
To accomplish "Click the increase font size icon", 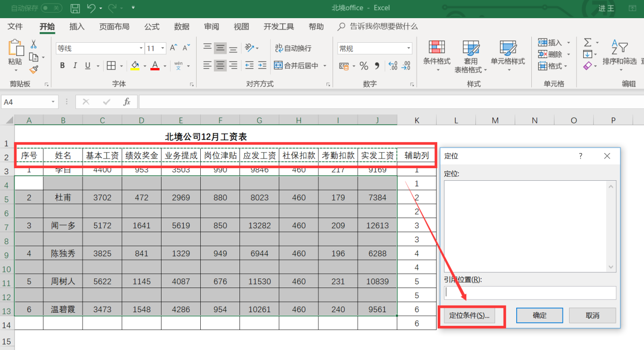I will [174, 48].
